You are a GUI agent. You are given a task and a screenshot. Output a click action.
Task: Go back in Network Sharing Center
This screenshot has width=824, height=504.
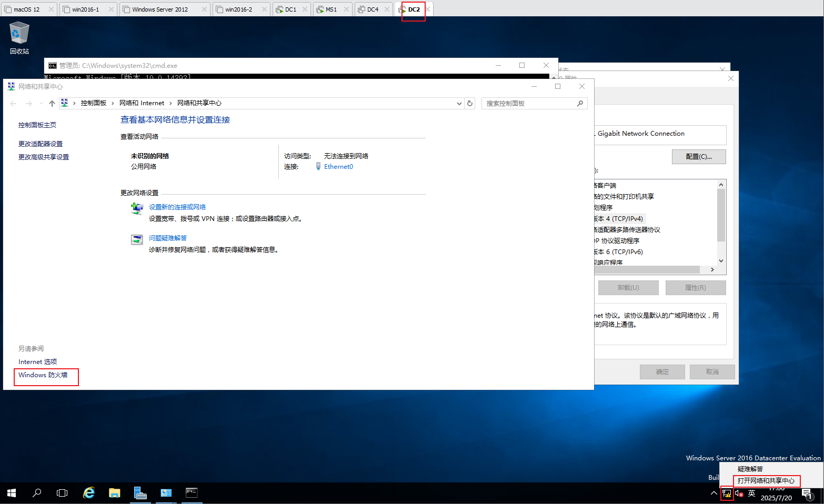14,104
